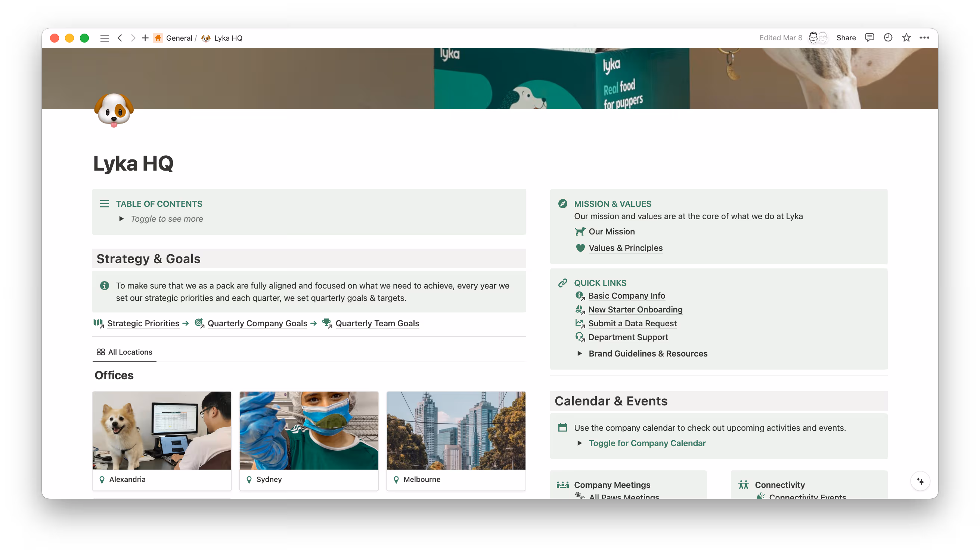Viewport: 980px width, 554px height.
Task: Click the back navigation arrow
Action: click(x=120, y=38)
